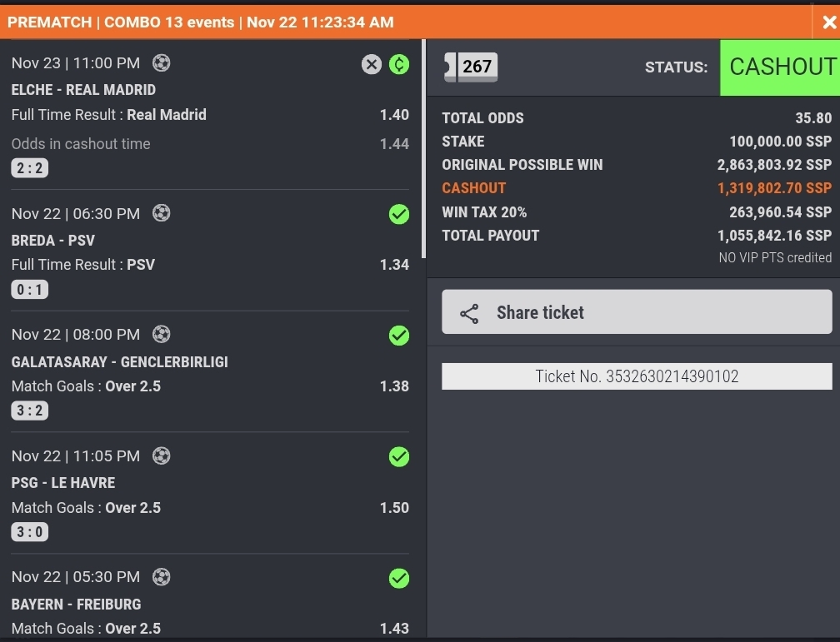Click green checkmark on PSG - Le Havre event

click(399, 456)
